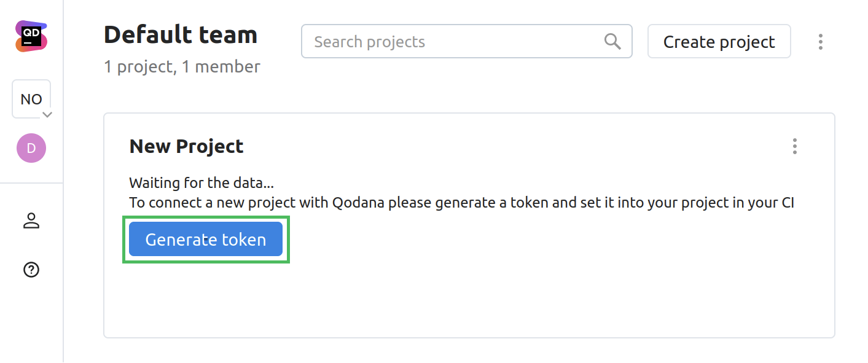Open help using the question mark icon

[x=31, y=270]
